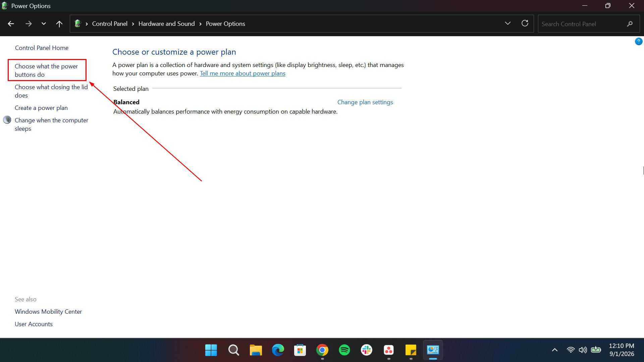Screen dimensions: 644x362
Task: Open the red dots app in taskbar
Action: click(x=388, y=350)
